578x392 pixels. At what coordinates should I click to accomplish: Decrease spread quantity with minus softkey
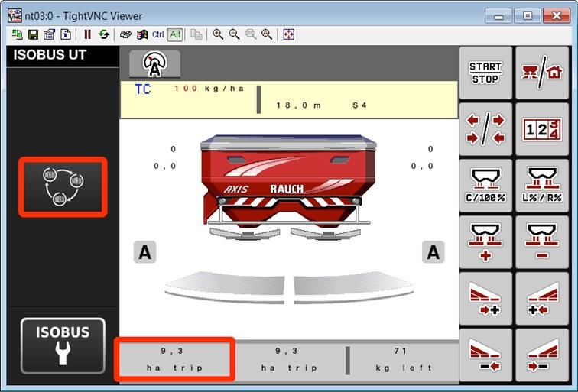pyautogui.click(x=541, y=242)
